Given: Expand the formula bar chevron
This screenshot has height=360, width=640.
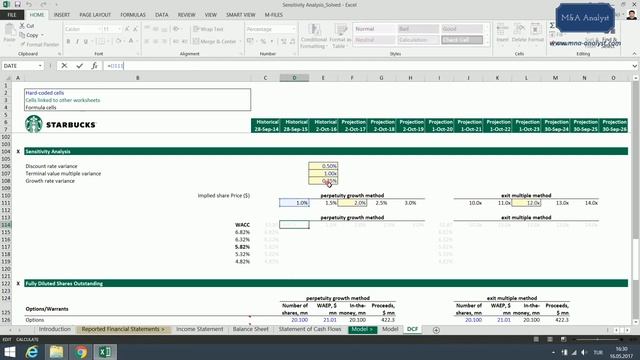Looking at the screenshot, I should pyautogui.click(x=634, y=66).
